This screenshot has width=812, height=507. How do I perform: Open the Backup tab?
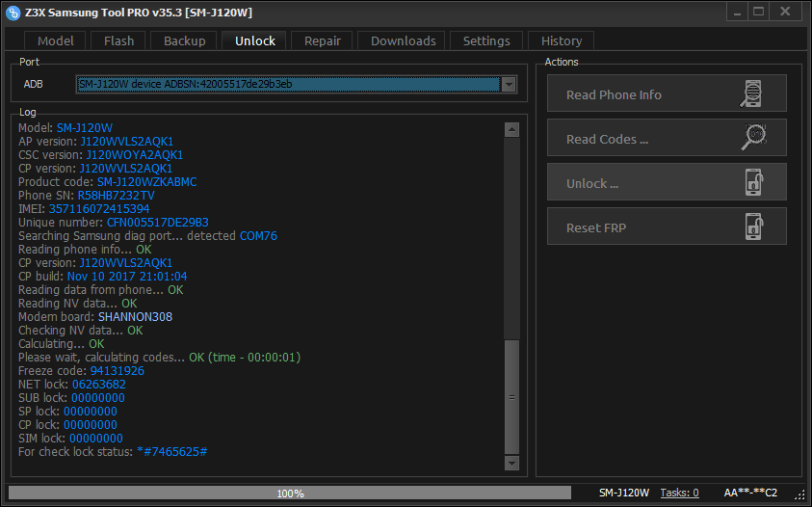(x=184, y=40)
